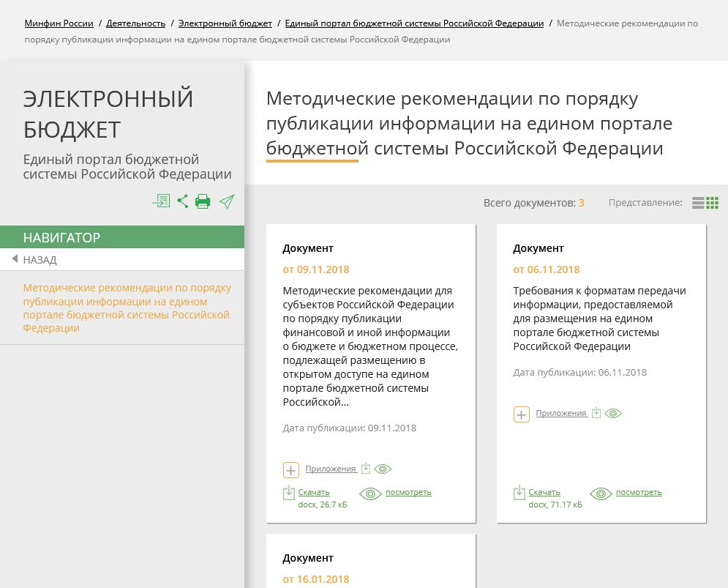
Task: Click Скачать link for 71.17 кБ docx
Action: pyautogui.click(x=544, y=492)
